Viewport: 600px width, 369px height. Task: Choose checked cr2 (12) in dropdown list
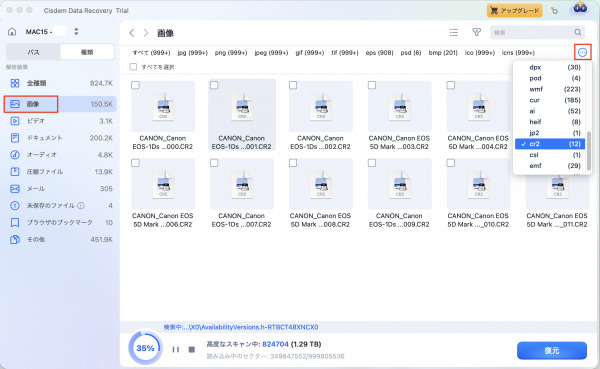tap(550, 144)
